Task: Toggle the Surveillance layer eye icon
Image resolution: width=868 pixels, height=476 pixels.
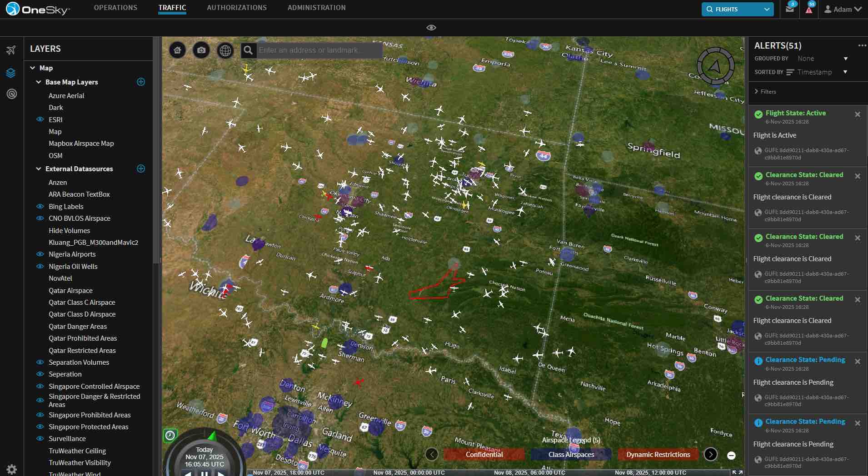Action: point(40,438)
